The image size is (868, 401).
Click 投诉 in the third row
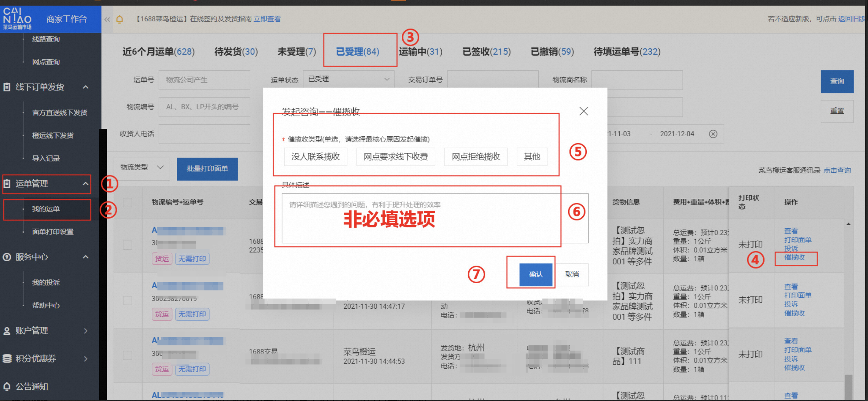791,359
